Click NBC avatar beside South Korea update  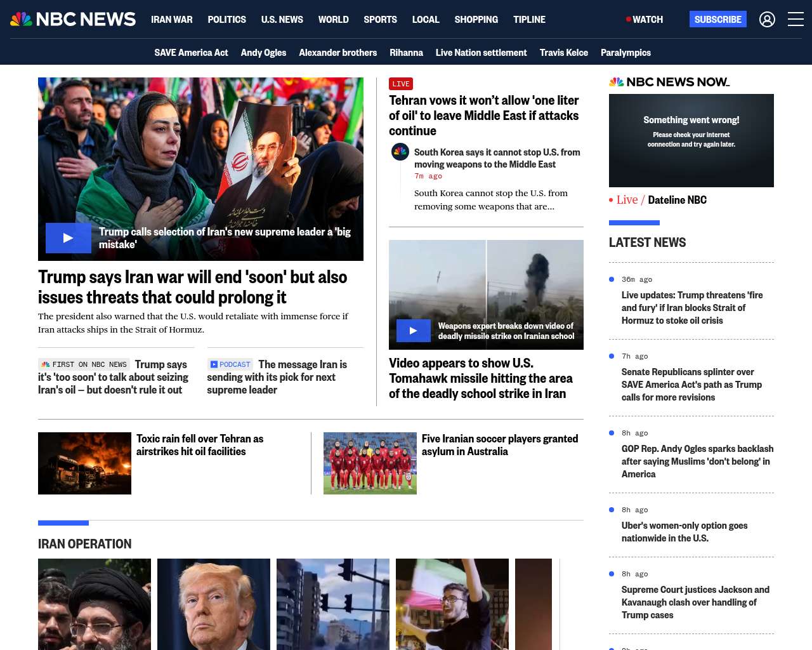point(400,152)
